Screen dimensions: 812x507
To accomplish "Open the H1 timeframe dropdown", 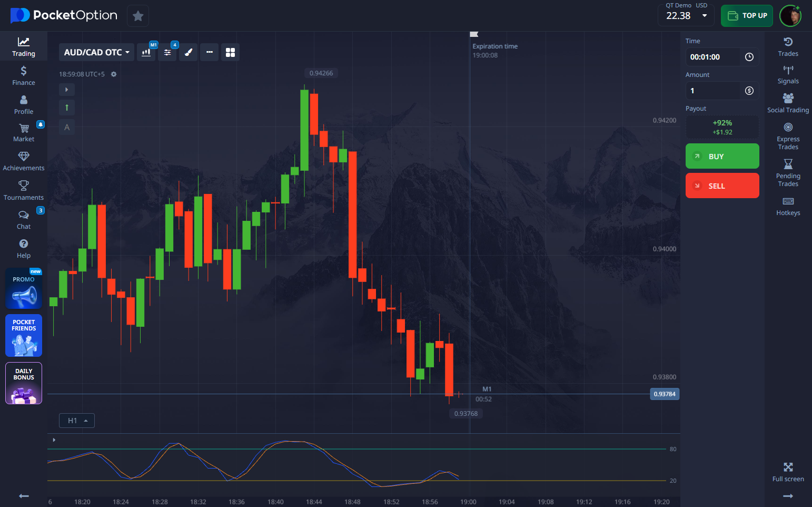I will coord(77,421).
